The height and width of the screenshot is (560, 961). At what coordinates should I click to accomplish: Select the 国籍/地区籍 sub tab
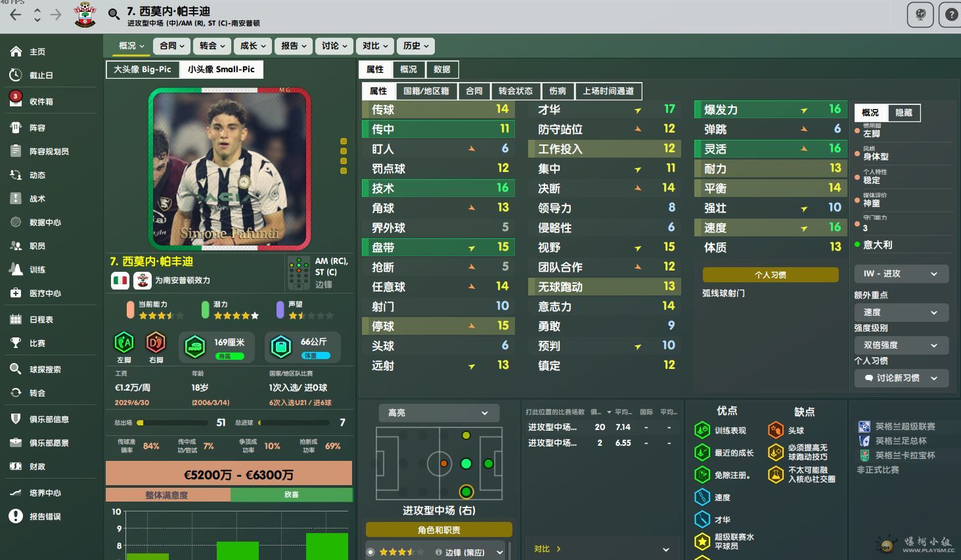426,91
